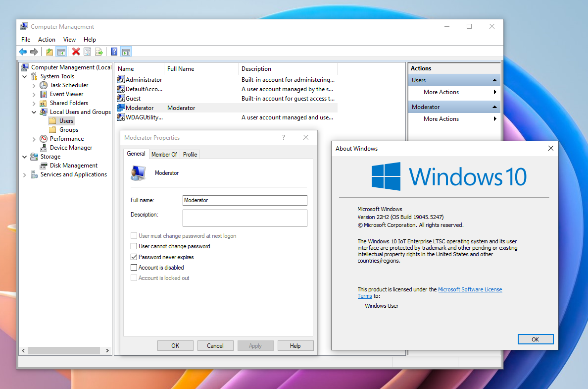Click the red Delete toolbar icon
The width and height of the screenshot is (588, 389).
[76, 52]
